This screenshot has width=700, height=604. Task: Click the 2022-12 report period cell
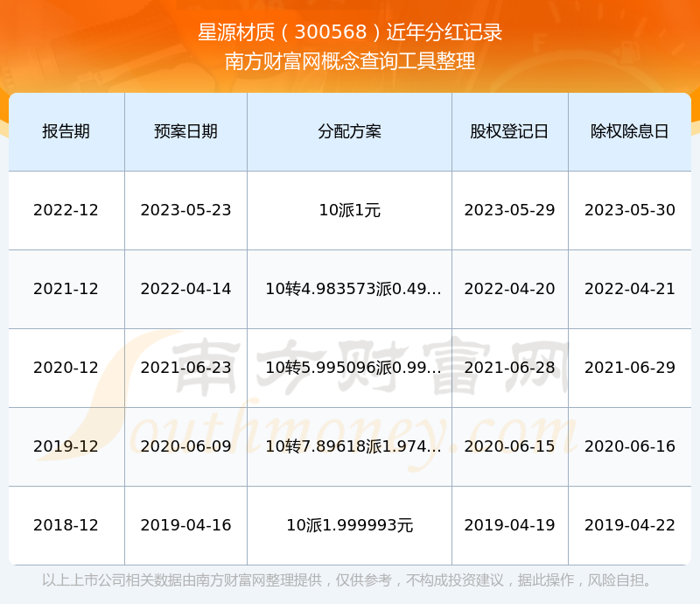pyautogui.click(x=66, y=210)
